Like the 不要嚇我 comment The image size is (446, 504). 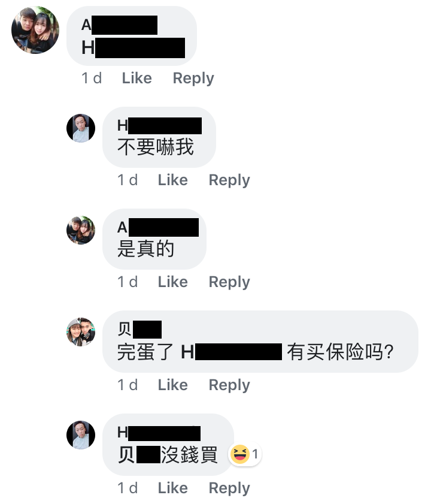(x=173, y=180)
